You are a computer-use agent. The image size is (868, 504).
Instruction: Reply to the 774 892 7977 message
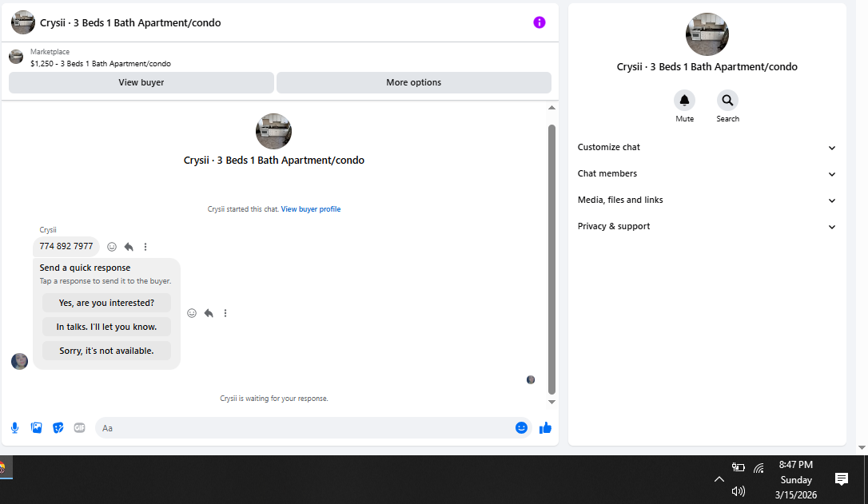coord(129,247)
